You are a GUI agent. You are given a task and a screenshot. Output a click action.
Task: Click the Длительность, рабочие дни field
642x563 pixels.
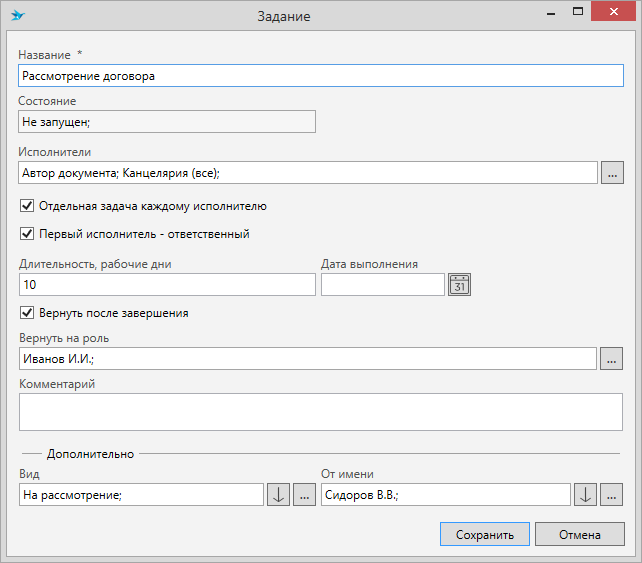pos(167,285)
